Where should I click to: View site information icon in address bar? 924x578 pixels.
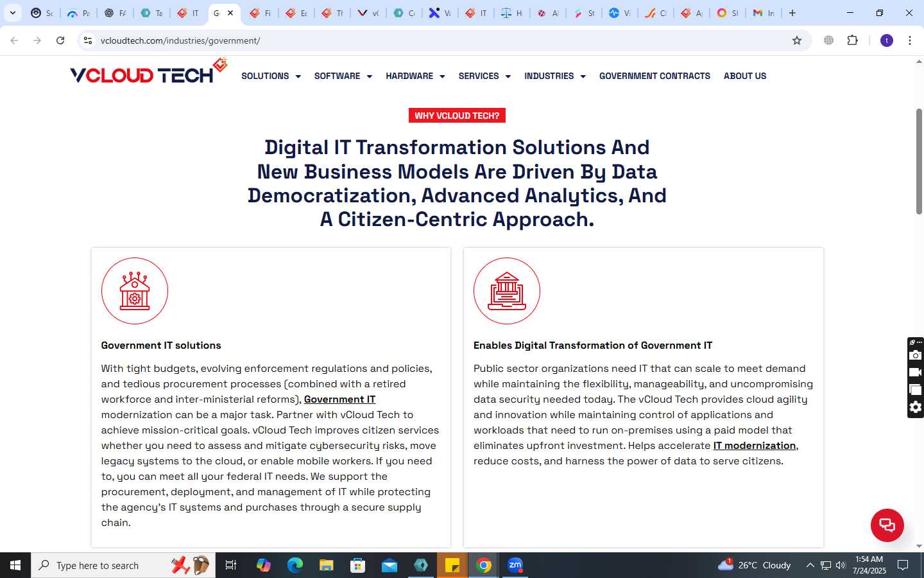tap(88, 40)
